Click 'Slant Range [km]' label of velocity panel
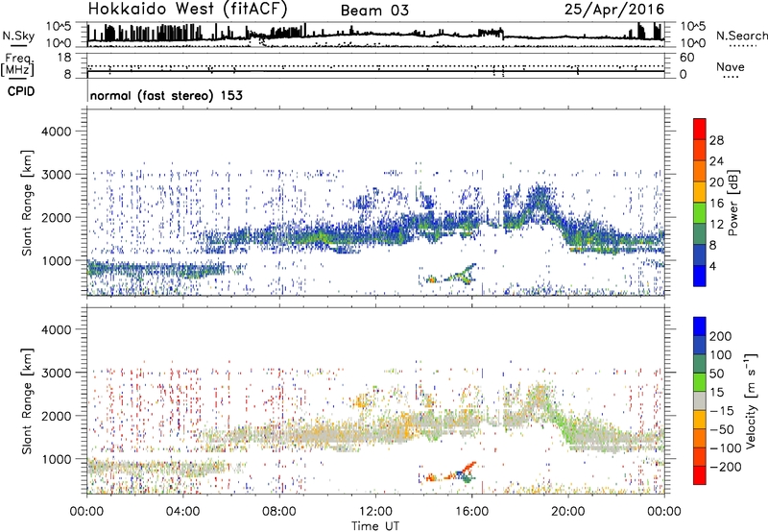 27,400
